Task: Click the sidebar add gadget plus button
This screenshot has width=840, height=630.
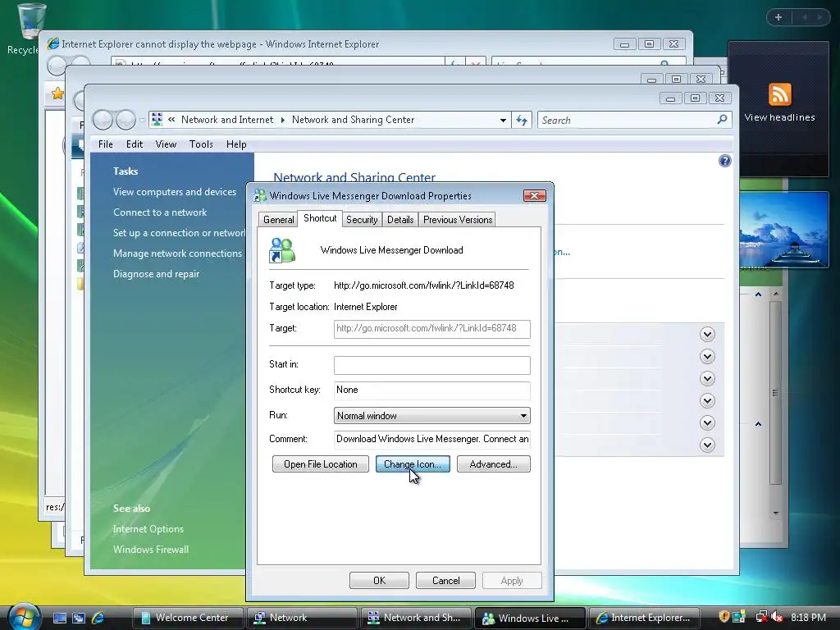Action: click(x=778, y=17)
